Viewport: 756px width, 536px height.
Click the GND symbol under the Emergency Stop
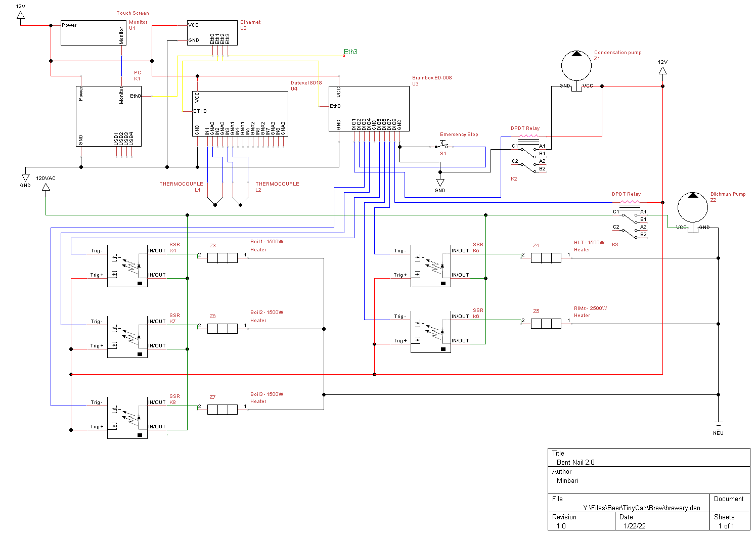click(x=440, y=183)
